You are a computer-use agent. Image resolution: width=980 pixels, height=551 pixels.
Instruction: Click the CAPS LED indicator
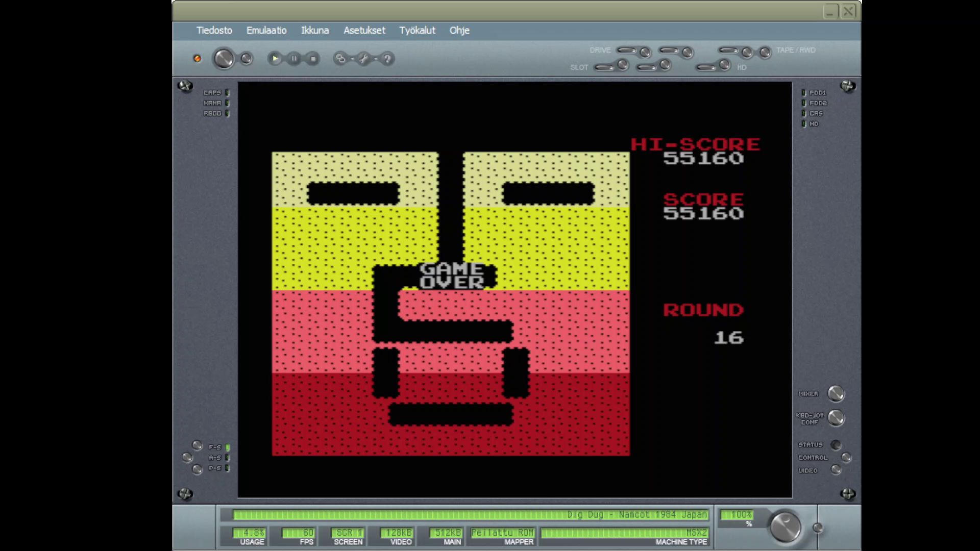tap(227, 93)
